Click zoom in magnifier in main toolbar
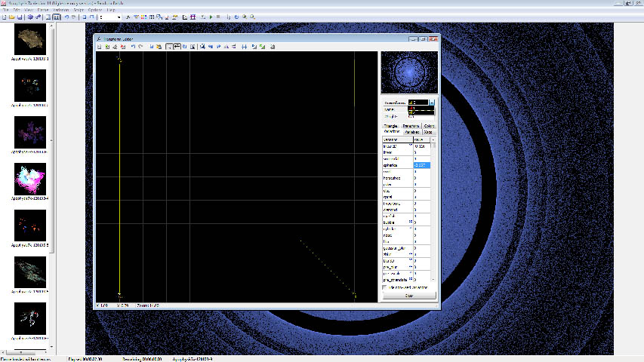 pyautogui.click(x=245, y=17)
